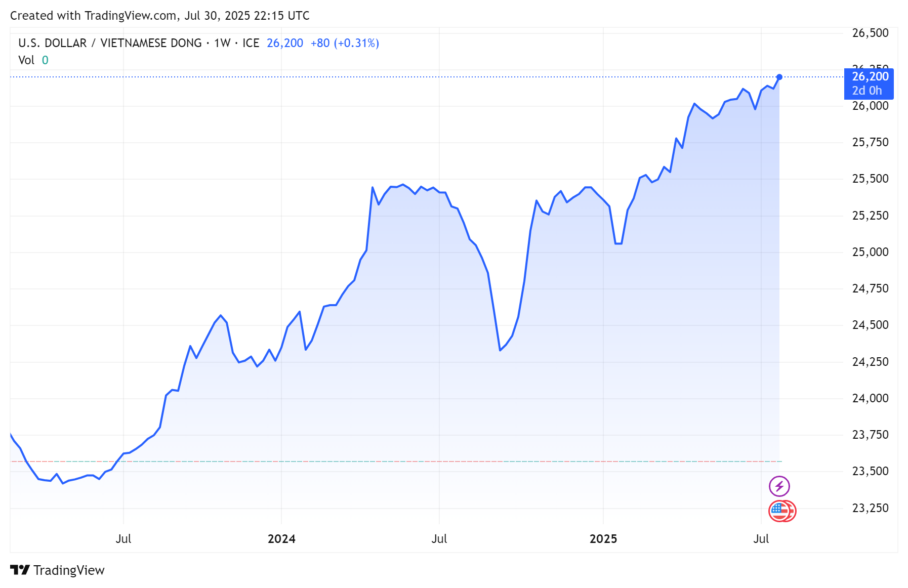Screen dimensions: 908x588
Task: Click the 26,500 price axis label
Action: (x=870, y=33)
